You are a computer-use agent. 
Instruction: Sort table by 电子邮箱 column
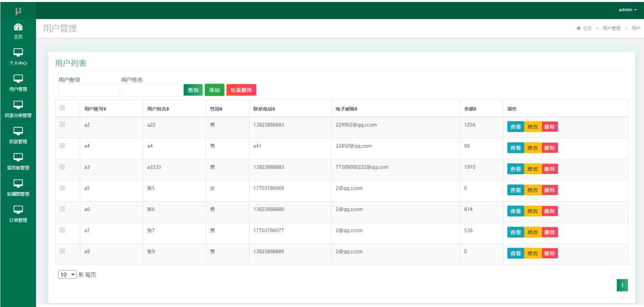click(347, 109)
